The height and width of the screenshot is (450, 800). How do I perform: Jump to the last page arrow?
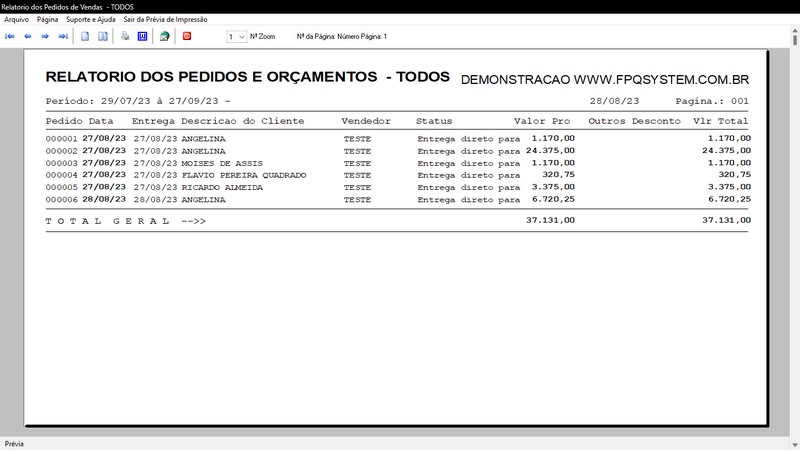pyautogui.click(x=63, y=36)
